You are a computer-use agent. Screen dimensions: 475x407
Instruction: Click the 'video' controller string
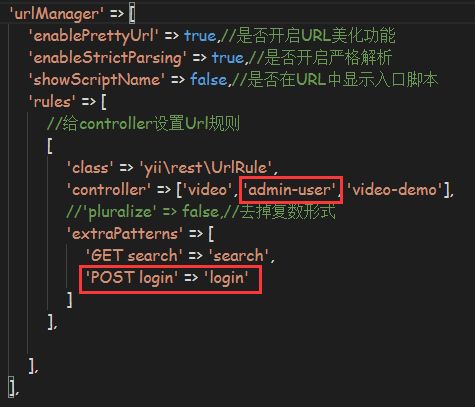tap(207, 190)
